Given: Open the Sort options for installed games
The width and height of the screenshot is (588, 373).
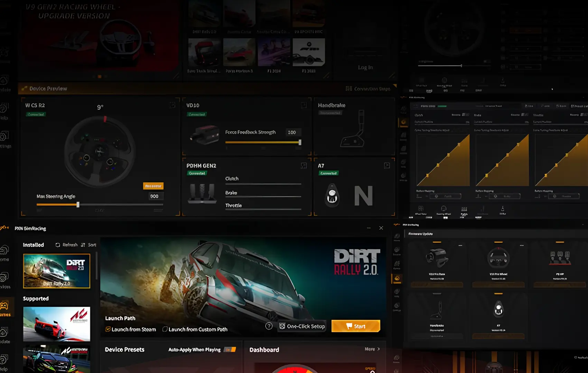Looking at the screenshot, I should tap(88, 245).
